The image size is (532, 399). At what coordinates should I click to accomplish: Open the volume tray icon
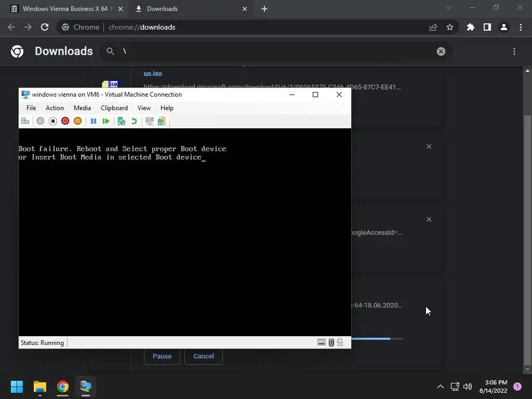point(468,387)
